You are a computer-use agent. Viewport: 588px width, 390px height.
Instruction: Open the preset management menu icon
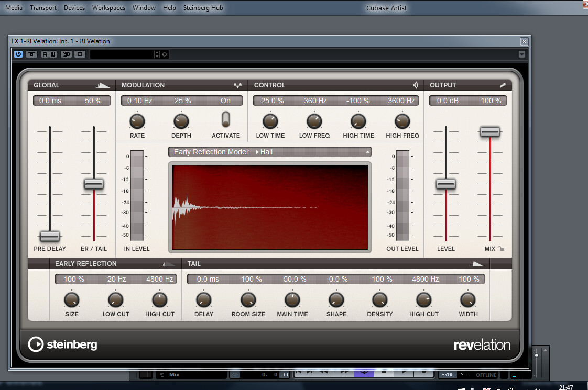[x=80, y=54]
